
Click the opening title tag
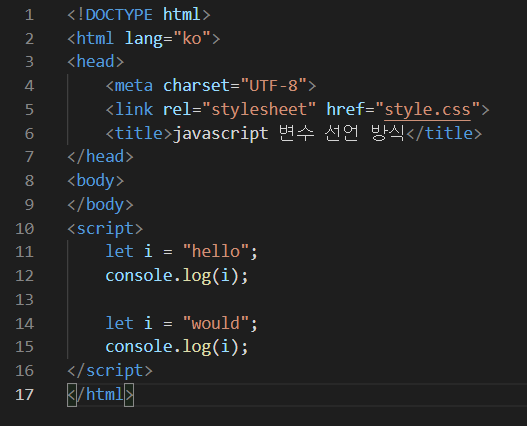pos(139,133)
